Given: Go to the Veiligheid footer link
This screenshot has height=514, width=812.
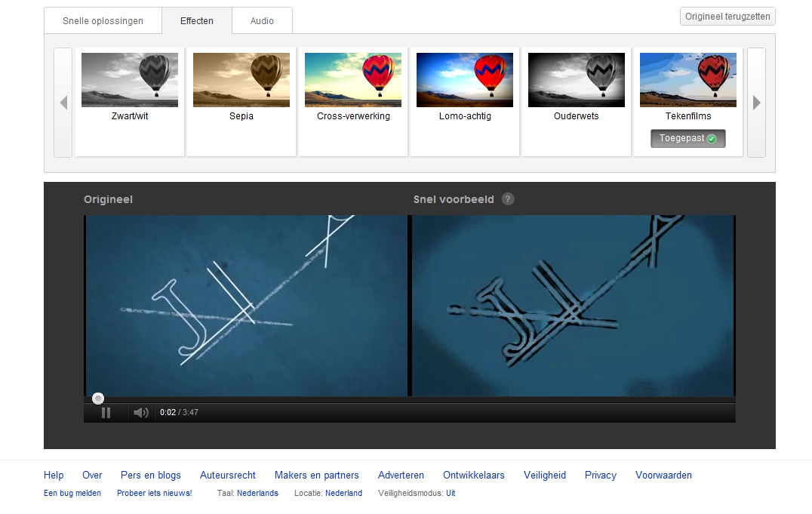Looking at the screenshot, I should pyautogui.click(x=545, y=476).
